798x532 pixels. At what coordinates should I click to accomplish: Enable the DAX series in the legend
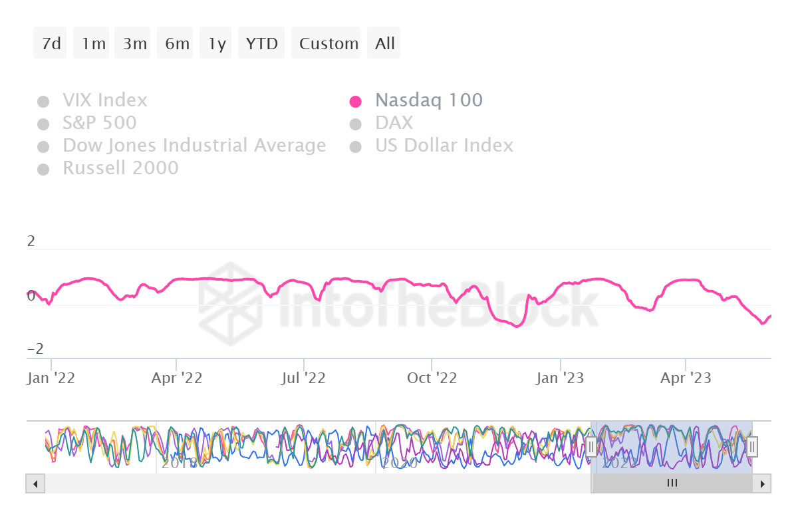(x=356, y=123)
